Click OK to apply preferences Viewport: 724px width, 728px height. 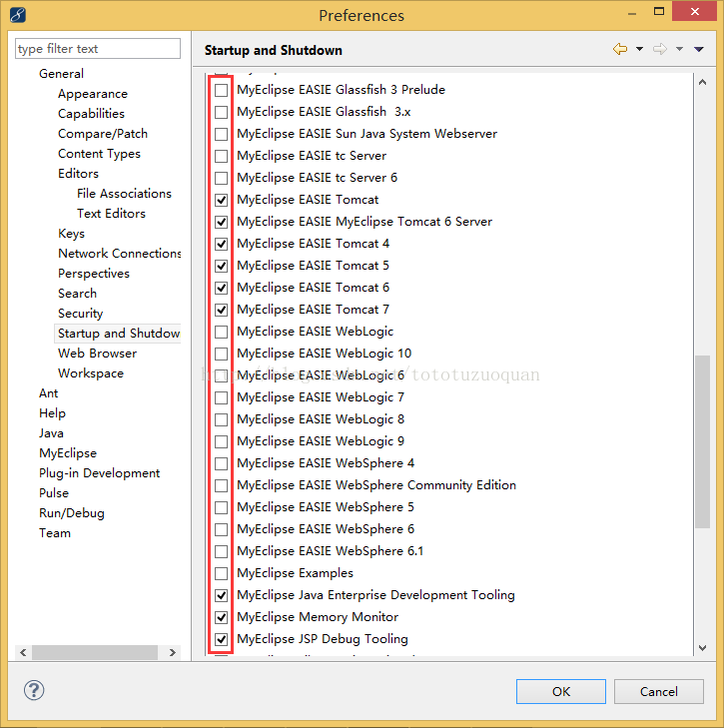(x=561, y=691)
